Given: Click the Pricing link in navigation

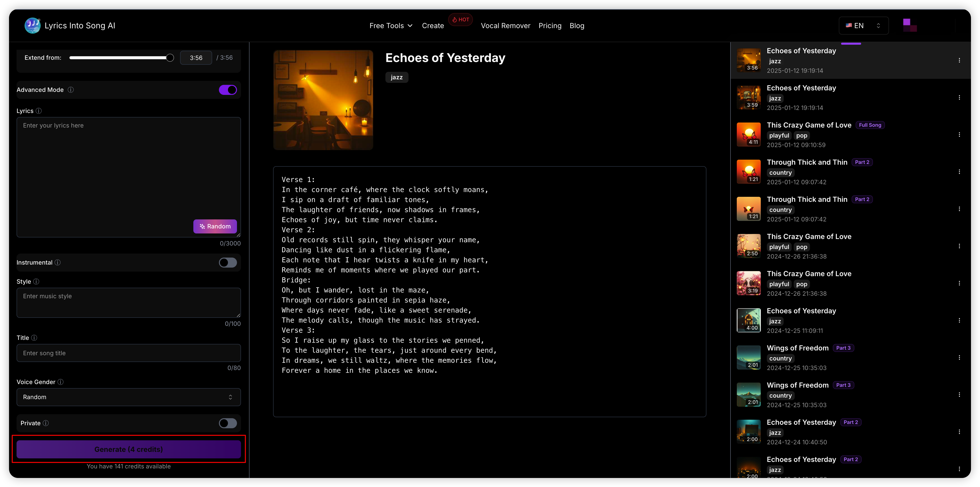Looking at the screenshot, I should click(x=549, y=26).
